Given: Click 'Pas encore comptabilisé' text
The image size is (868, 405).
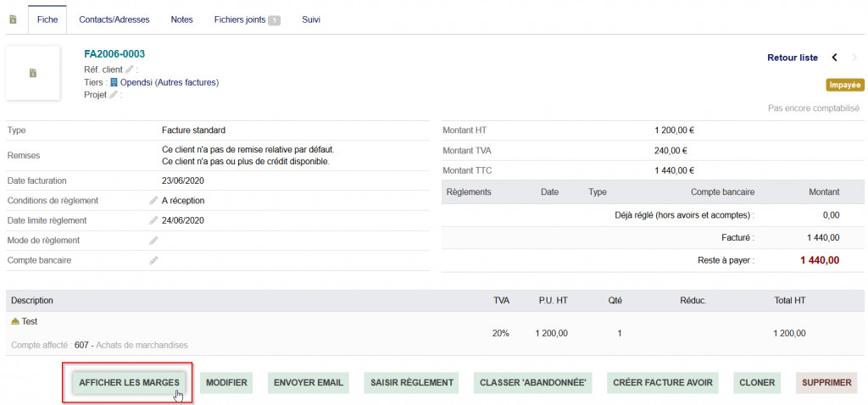Looking at the screenshot, I should click(x=814, y=108).
